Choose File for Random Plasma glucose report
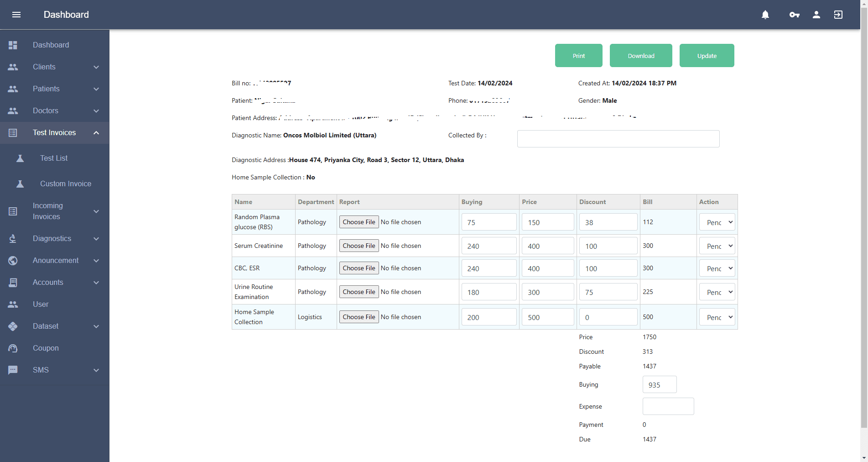Screen dimensions: 868x462 pyautogui.click(x=359, y=222)
